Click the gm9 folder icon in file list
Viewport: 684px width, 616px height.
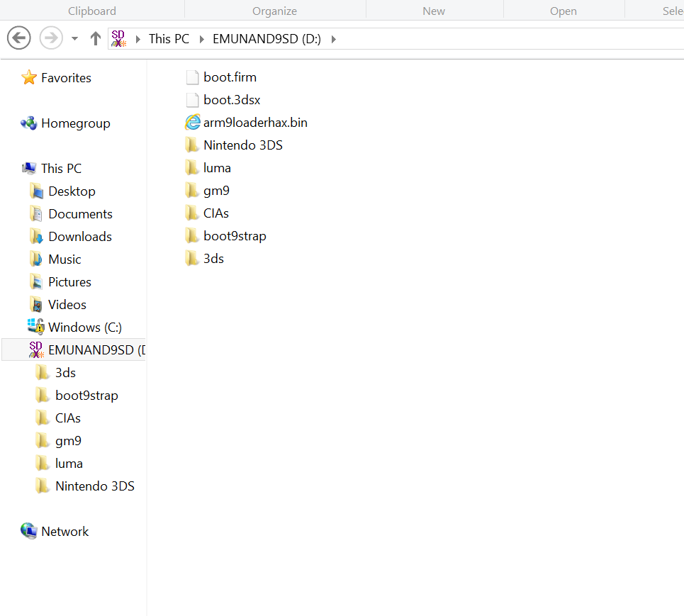coord(191,191)
